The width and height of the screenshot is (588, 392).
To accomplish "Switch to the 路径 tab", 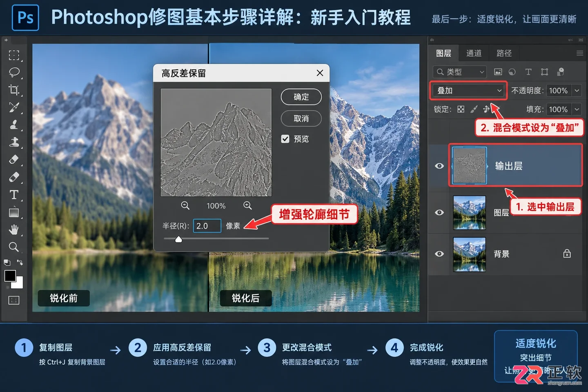I will [504, 53].
